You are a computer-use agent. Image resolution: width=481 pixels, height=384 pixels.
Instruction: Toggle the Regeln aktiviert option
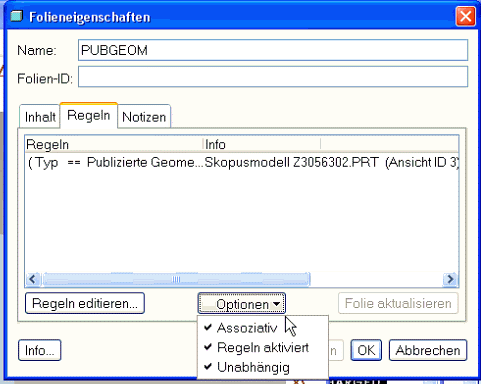[262, 348]
